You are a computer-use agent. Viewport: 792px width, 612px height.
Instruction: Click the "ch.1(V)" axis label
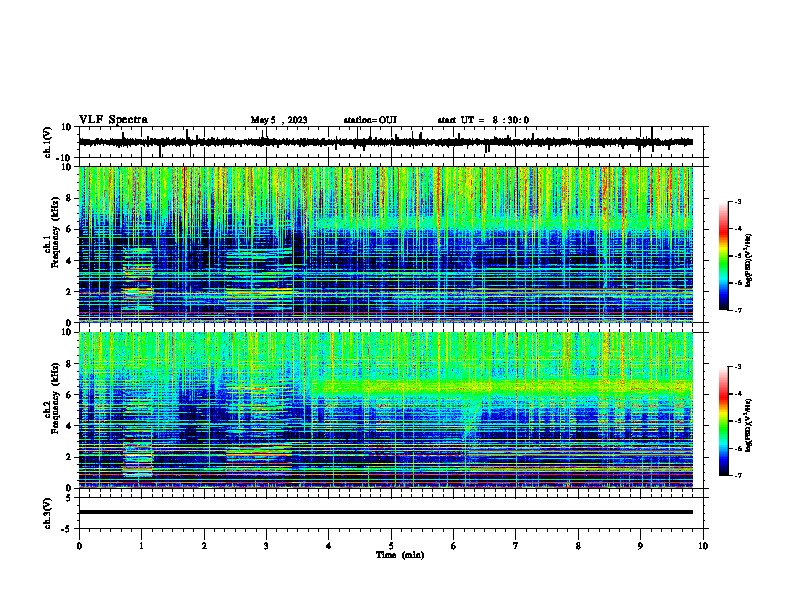(48, 142)
